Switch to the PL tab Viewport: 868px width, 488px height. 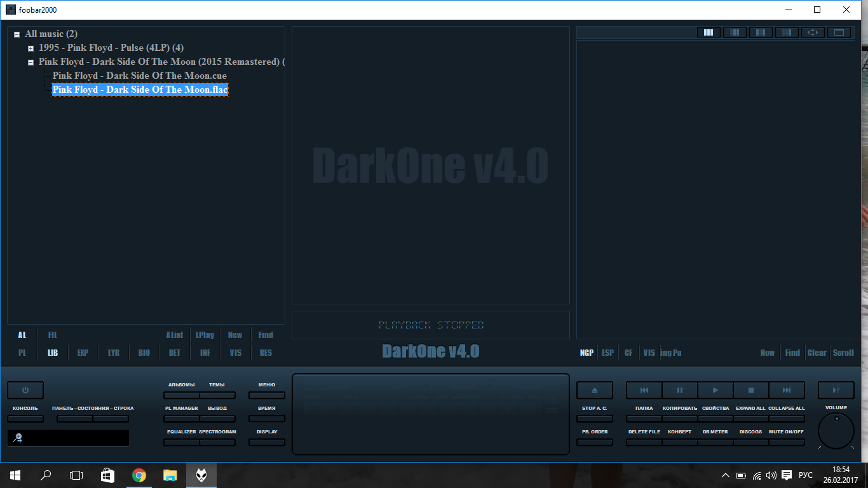tap(22, 353)
